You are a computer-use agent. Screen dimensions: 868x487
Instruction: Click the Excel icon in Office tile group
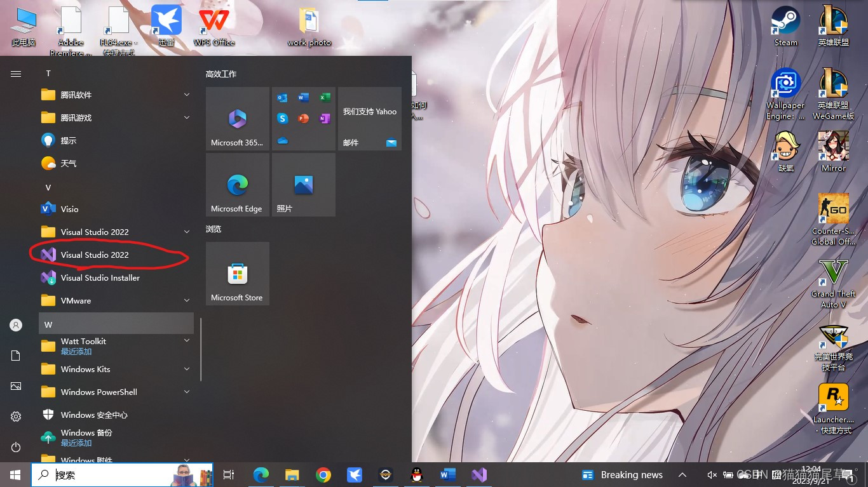pyautogui.click(x=325, y=98)
